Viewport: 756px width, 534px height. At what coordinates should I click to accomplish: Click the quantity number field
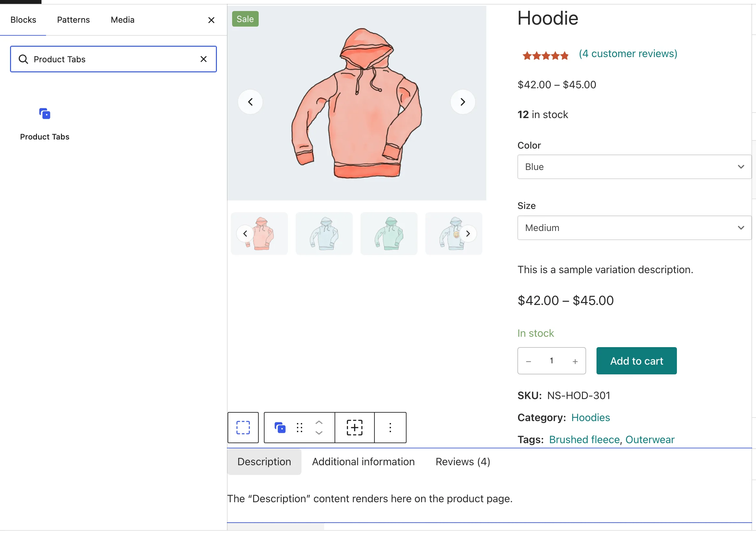[551, 361]
